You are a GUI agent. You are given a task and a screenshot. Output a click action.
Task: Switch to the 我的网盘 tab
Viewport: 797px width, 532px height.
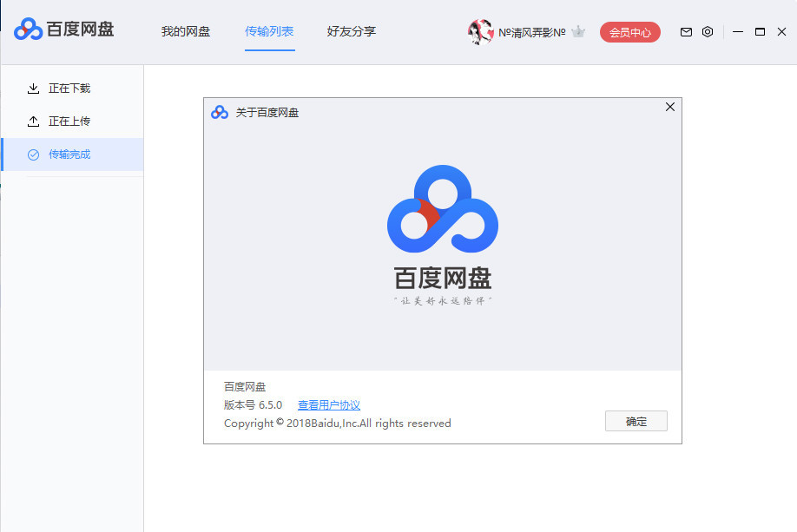pyautogui.click(x=185, y=31)
